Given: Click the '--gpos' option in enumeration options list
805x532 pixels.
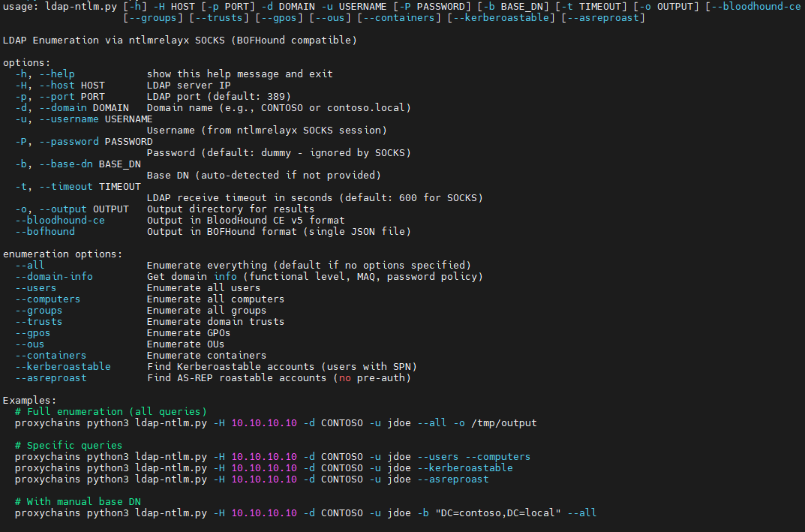Looking at the screenshot, I should 33,333.
